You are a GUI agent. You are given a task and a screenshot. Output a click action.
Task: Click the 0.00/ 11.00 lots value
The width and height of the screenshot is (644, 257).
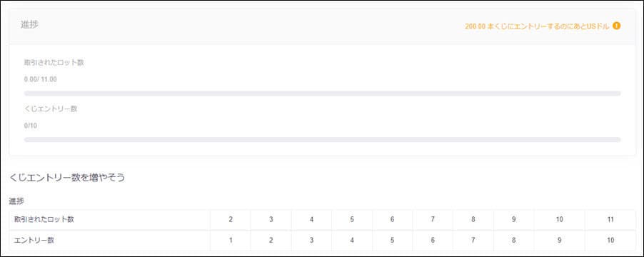pyautogui.click(x=40, y=80)
